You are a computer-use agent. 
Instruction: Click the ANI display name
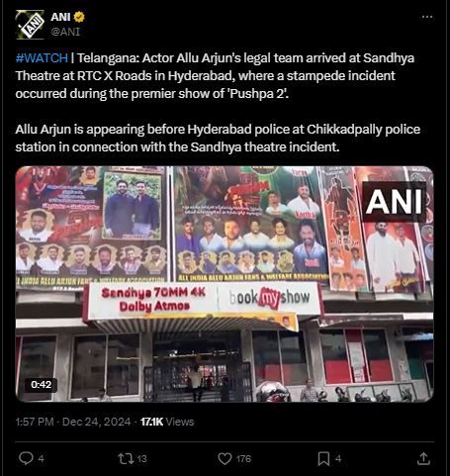(60, 17)
